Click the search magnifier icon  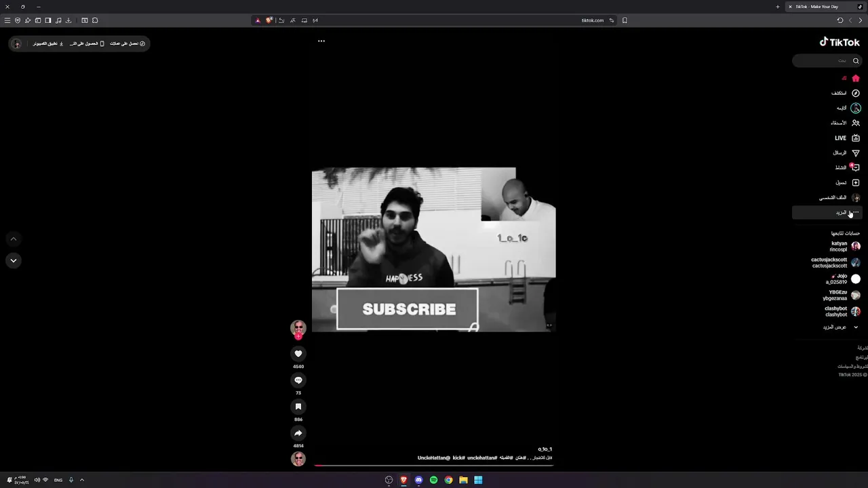tap(856, 61)
